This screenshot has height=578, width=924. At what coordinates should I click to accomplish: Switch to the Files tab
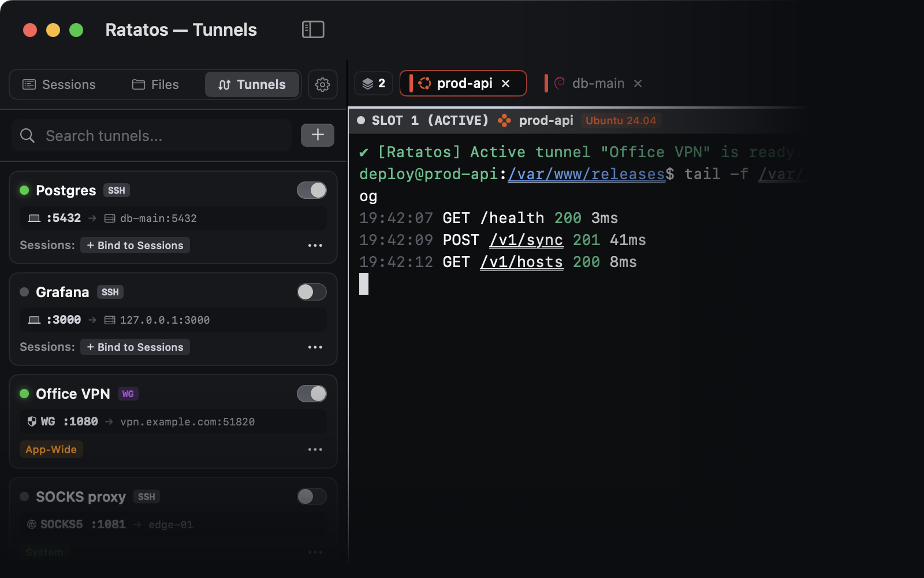(155, 85)
